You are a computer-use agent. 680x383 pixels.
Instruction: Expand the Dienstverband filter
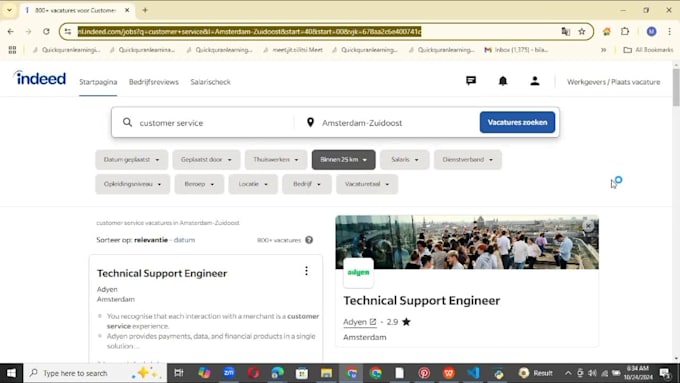coord(468,160)
